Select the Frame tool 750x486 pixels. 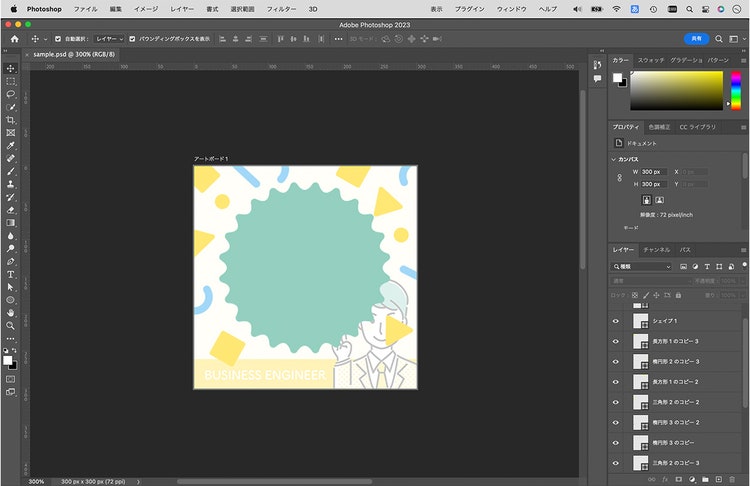[x=11, y=133]
